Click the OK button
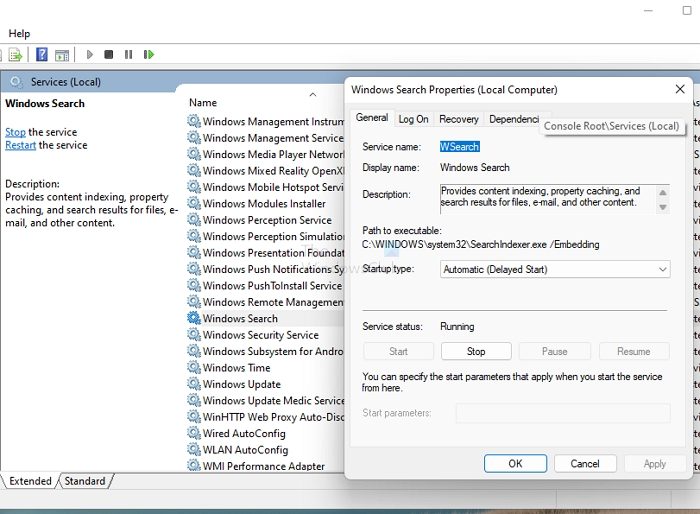 pos(515,464)
